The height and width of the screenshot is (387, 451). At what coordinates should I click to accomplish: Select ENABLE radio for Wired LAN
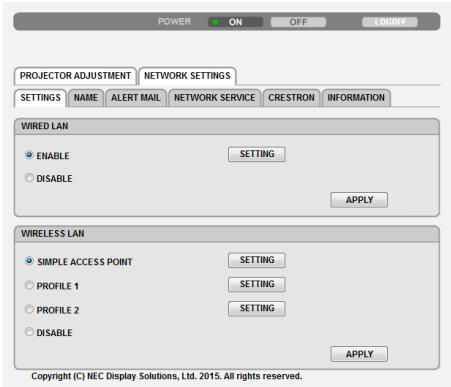point(29,155)
